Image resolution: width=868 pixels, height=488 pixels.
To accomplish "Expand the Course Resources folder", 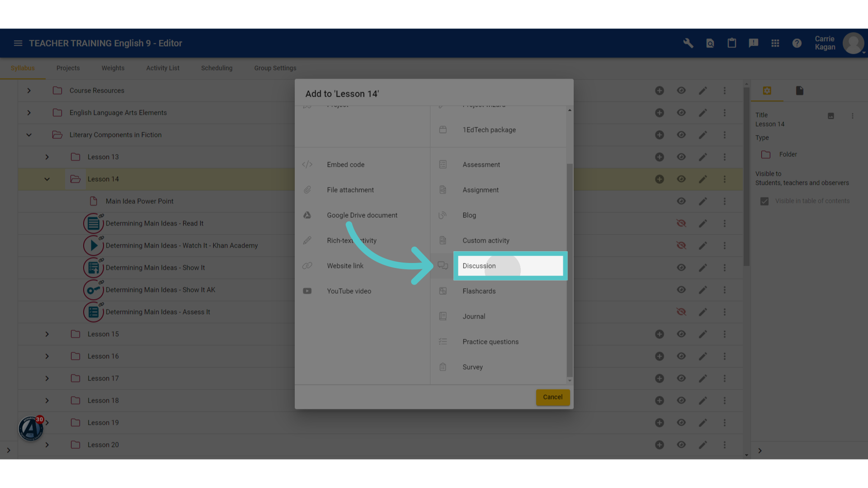I will click(29, 90).
